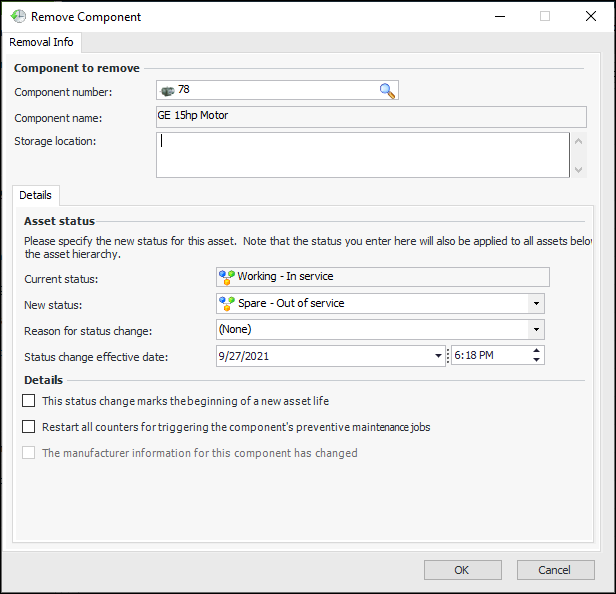Viewport: 616px width, 594px height.
Task: Click the status icon next to Working - In service
Action: [x=227, y=277]
